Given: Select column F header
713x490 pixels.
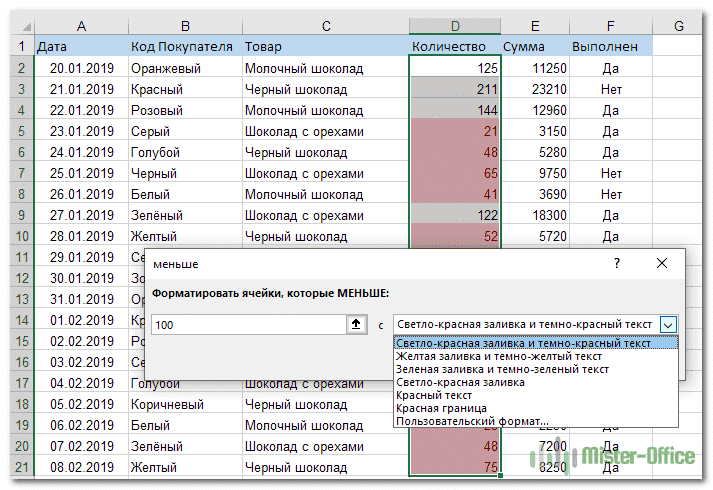Looking at the screenshot, I should (609, 25).
